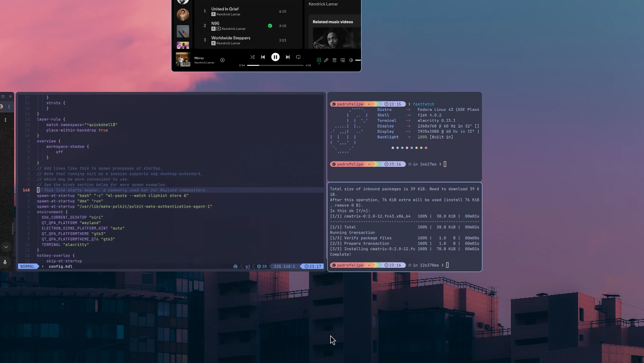The height and width of the screenshot is (363, 644).
Task: Click the scroll-down chevron in left window
Action: (6, 247)
